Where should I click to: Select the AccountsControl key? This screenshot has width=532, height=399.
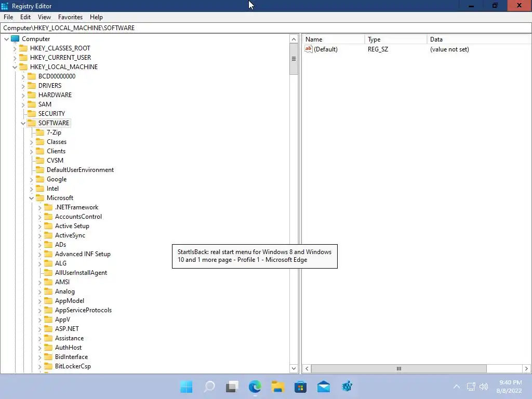click(78, 217)
